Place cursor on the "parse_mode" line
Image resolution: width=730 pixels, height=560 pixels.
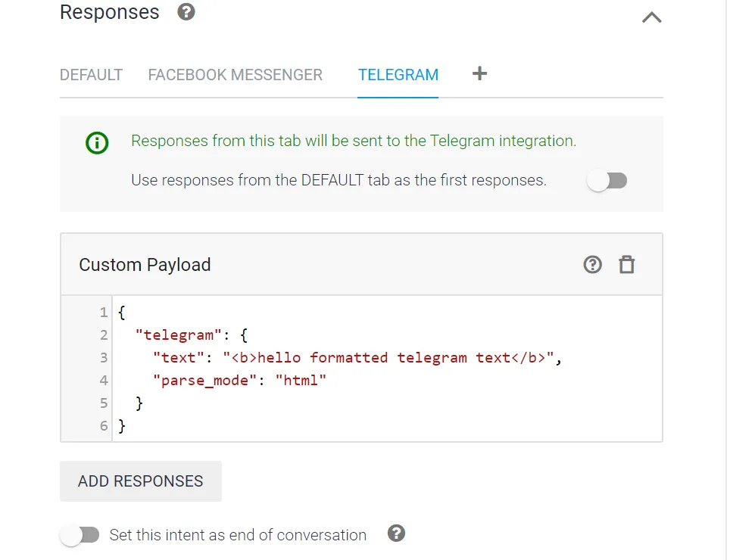[242, 380]
